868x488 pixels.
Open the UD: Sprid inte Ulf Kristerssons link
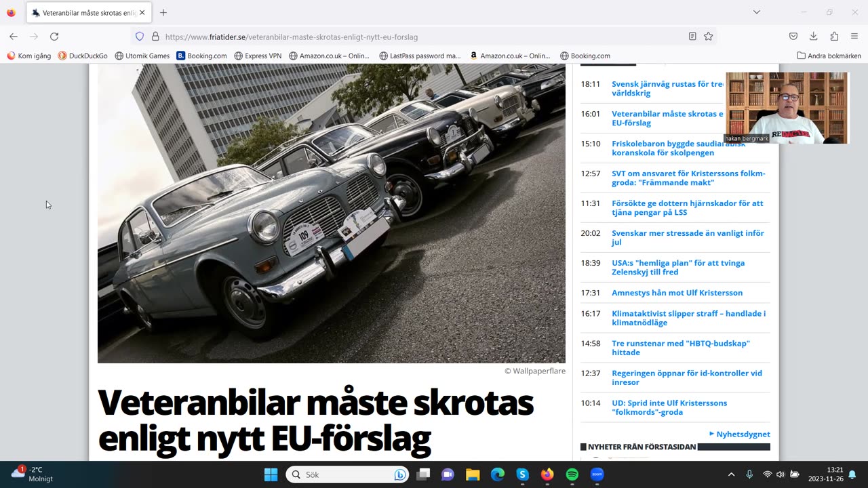tap(669, 407)
